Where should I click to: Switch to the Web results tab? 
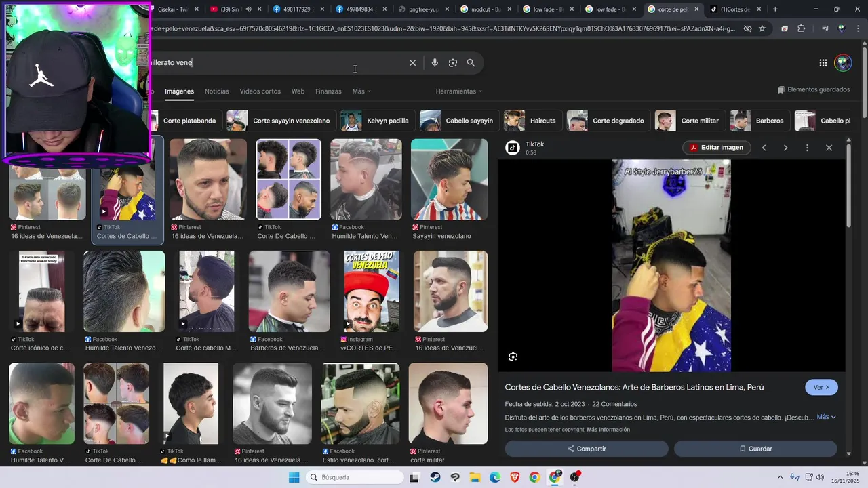point(298,91)
